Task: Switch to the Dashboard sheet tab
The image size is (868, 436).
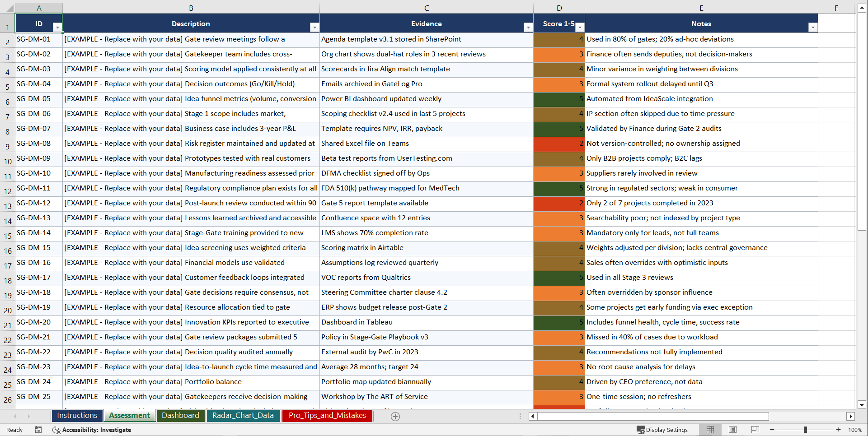Action: click(180, 416)
